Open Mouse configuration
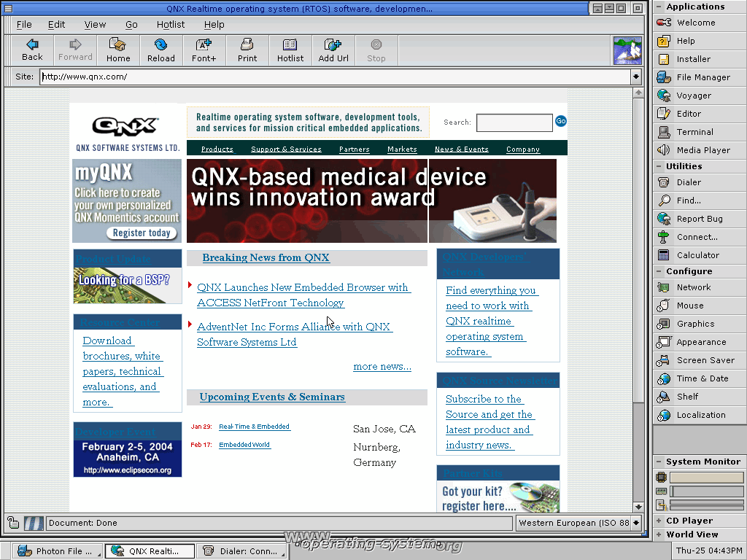This screenshot has height=560, width=747. coord(700,306)
